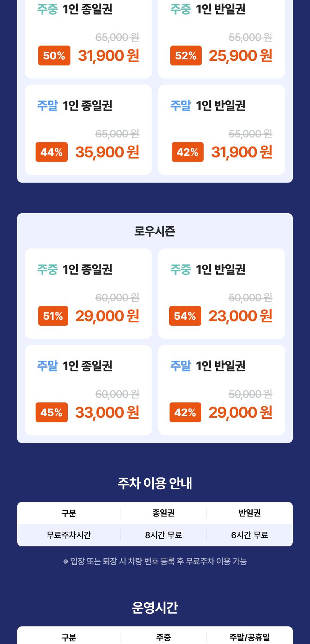Click the 주차 이용 안내 heading

(155, 483)
